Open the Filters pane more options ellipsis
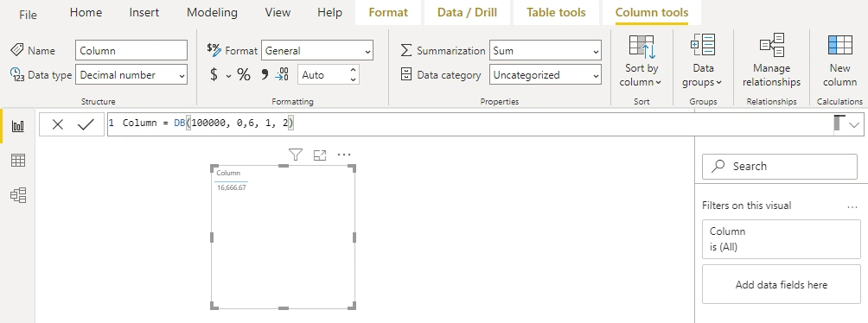 [852, 206]
